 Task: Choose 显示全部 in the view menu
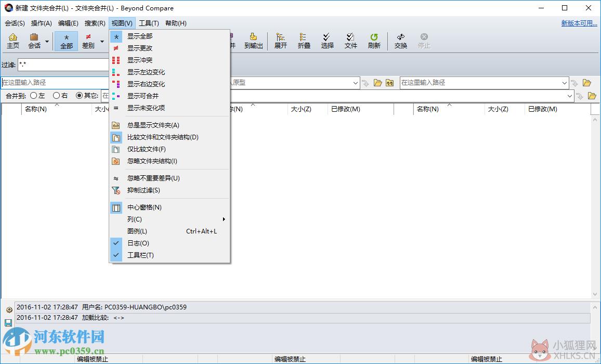(x=170, y=36)
